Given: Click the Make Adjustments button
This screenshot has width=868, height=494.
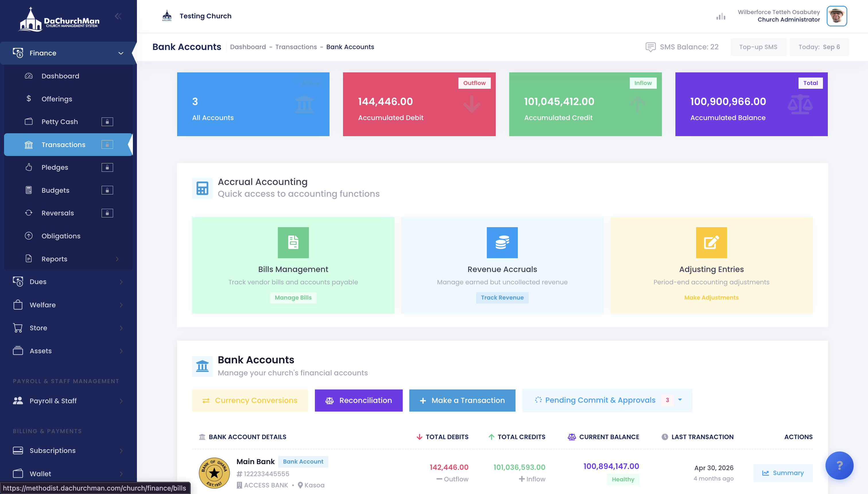Looking at the screenshot, I should coord(711,298).
